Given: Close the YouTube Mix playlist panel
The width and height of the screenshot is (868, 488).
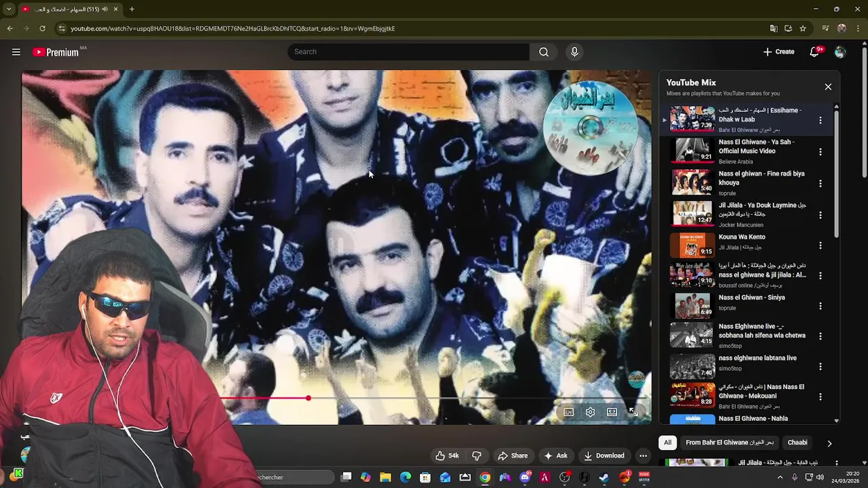Looking at the screenshot, I should tap(828, 87).
